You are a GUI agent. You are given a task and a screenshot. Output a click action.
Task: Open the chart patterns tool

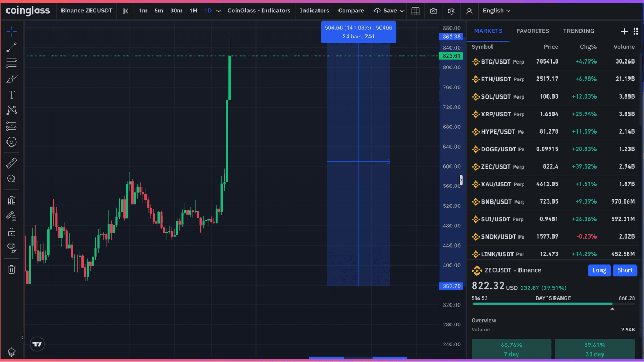coord(11,110)
